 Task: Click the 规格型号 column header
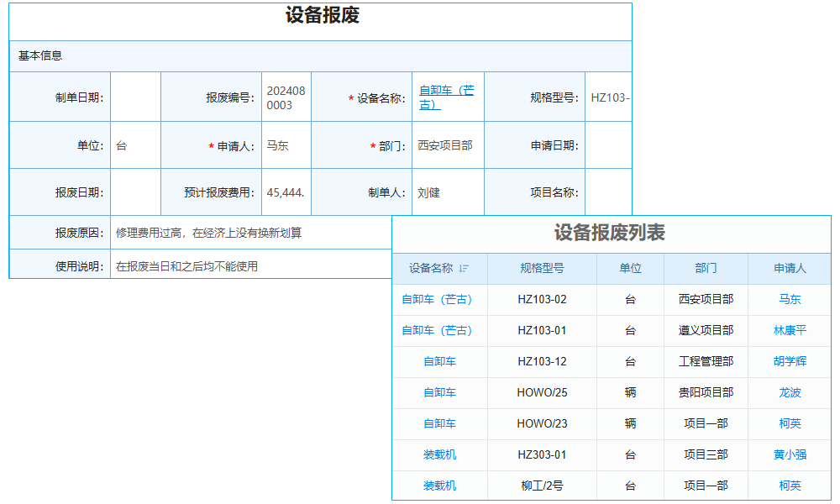point(541,268)
